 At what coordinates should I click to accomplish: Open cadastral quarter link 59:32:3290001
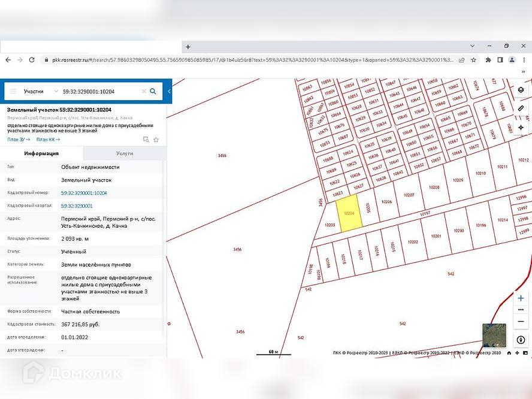(x=77, y=206)
